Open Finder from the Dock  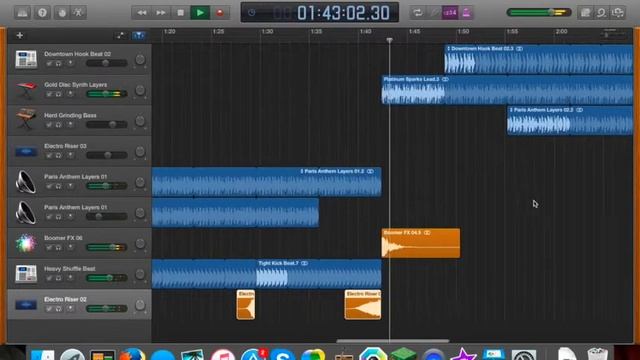point(42,355)
